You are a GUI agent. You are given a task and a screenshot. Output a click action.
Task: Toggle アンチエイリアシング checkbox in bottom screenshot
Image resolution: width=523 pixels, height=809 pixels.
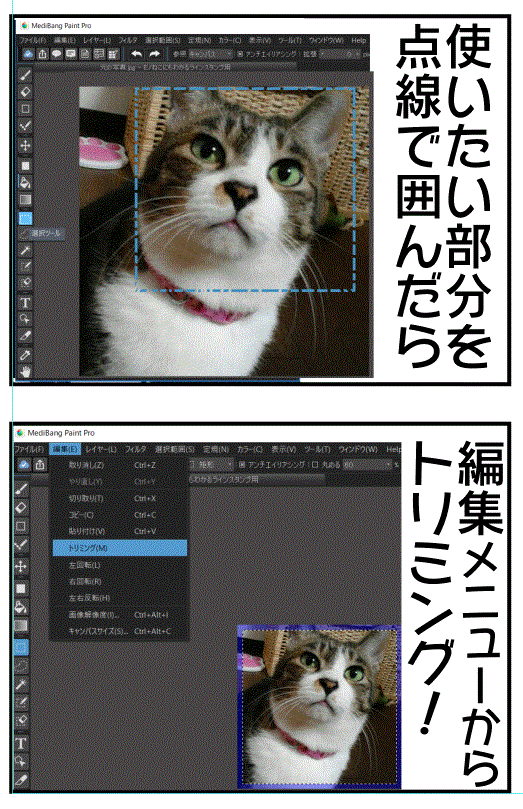pyautogui.click(x=242, y=465)
